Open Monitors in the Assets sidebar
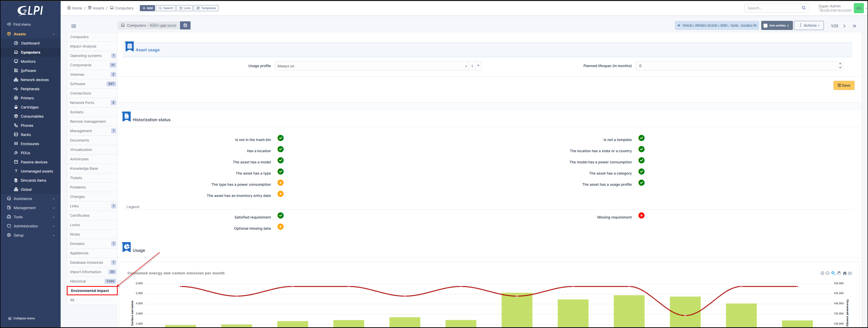Image resolution: width=868 pixels, height=328 pixels. (28, 61)
